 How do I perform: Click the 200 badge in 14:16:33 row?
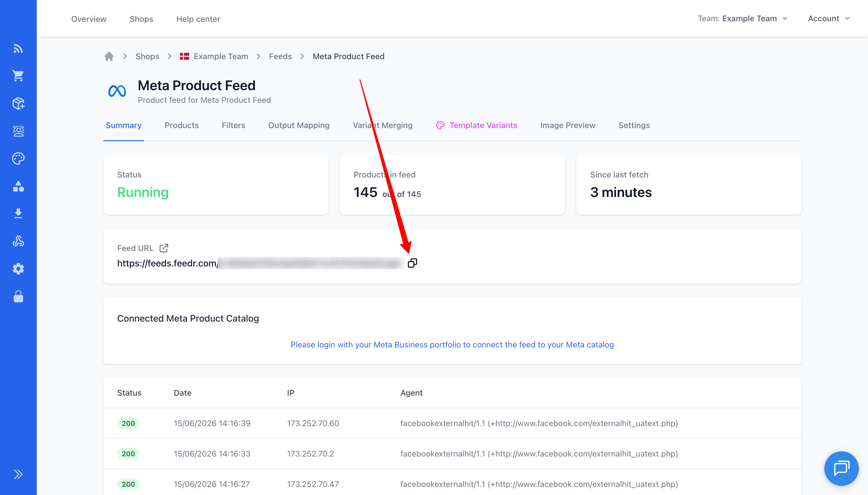click(128, 454)
